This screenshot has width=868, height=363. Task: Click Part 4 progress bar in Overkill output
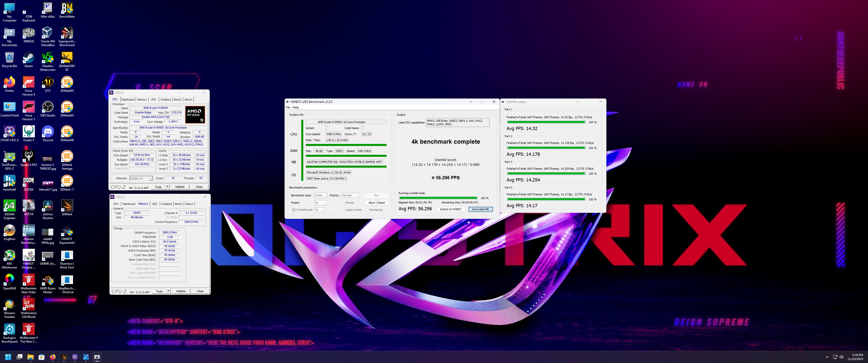(x=546, y=199)
